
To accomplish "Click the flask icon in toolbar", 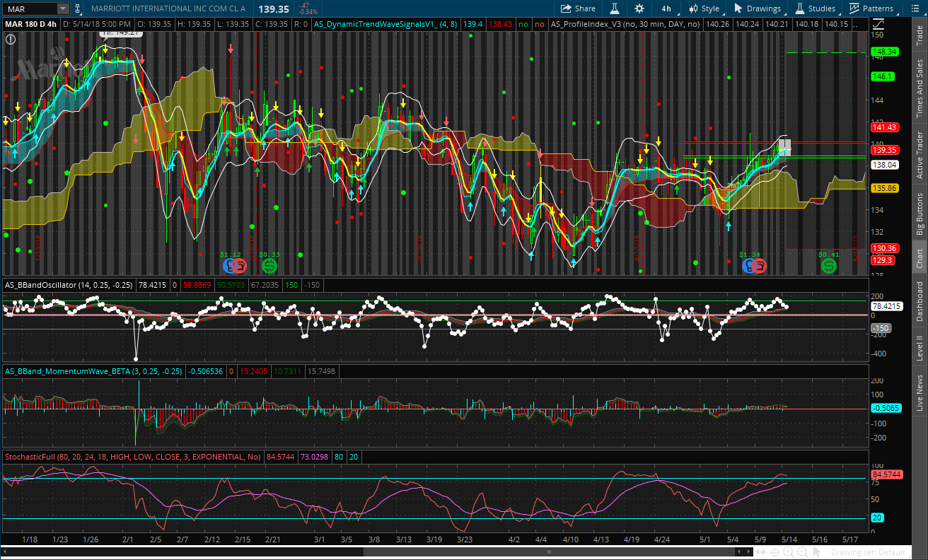I will (x=615, y=8).
